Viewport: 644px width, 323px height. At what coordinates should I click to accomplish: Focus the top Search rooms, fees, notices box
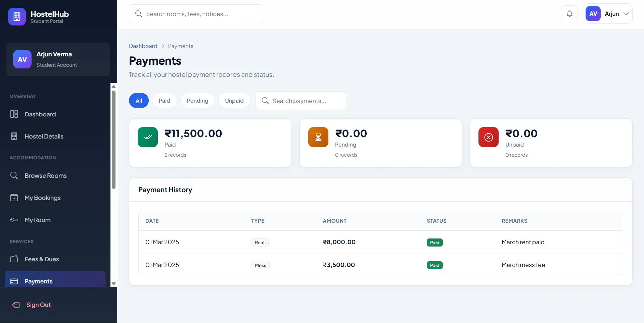coord(196,14)
